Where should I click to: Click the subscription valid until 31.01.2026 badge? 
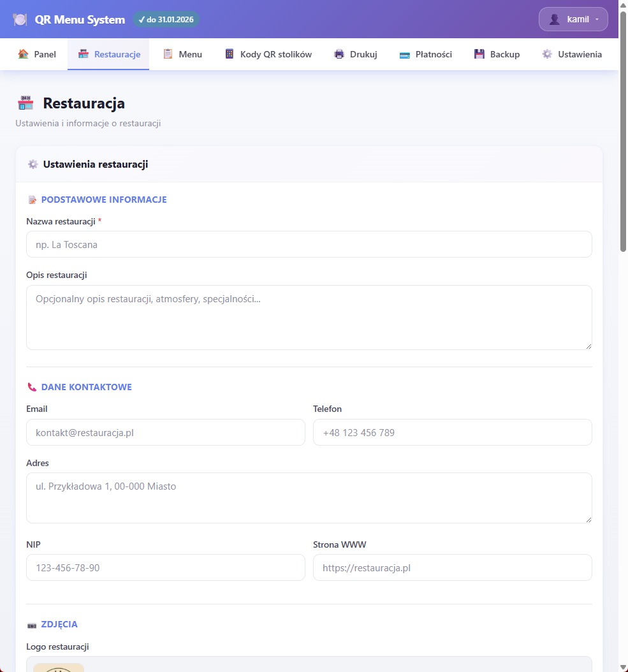[166, 20]
